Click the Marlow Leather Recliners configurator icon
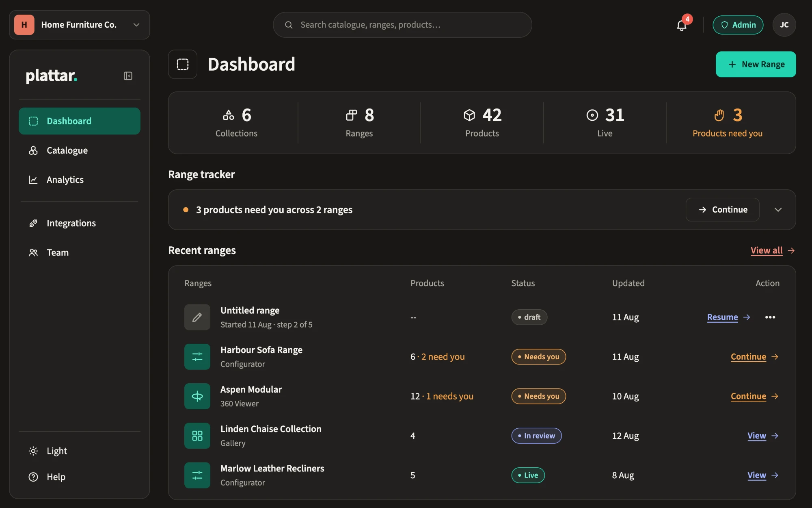This screenshot has height=508, width=812. (197, 475)
